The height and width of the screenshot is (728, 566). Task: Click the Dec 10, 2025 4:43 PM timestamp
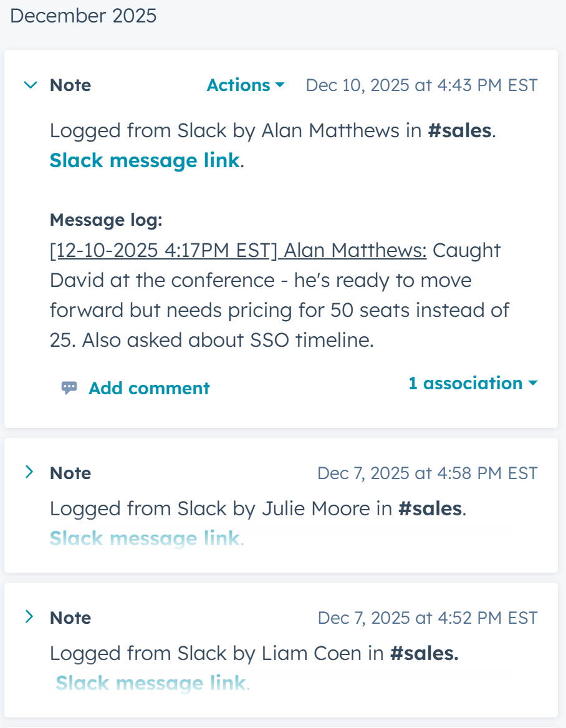421,85
